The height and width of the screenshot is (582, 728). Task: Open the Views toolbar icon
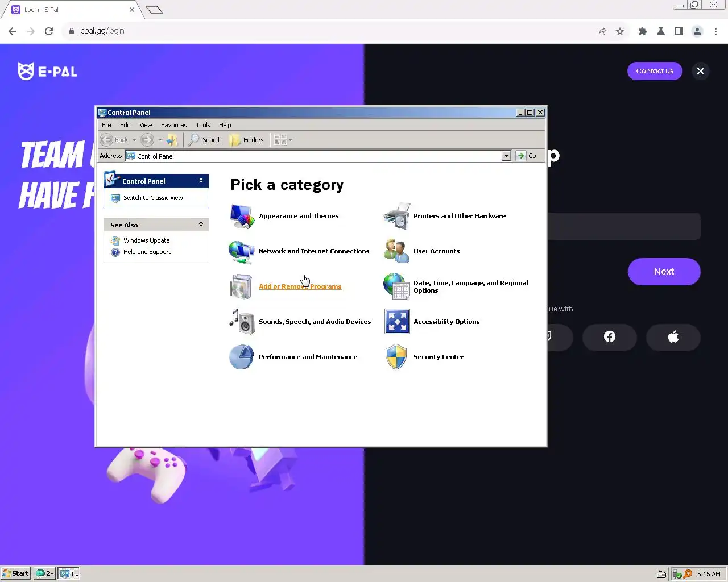coord(280,140)
